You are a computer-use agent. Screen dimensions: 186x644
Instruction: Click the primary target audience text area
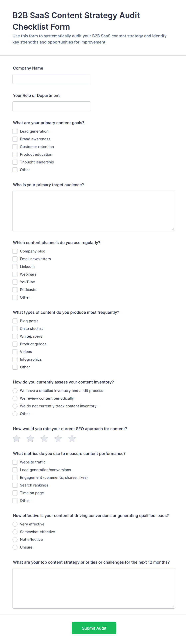click(x=94, y=211)
